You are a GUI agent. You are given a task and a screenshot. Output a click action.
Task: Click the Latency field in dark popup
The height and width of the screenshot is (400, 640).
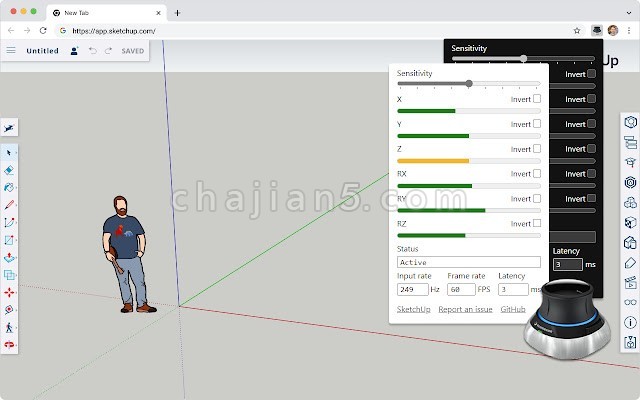coord(567,264)
